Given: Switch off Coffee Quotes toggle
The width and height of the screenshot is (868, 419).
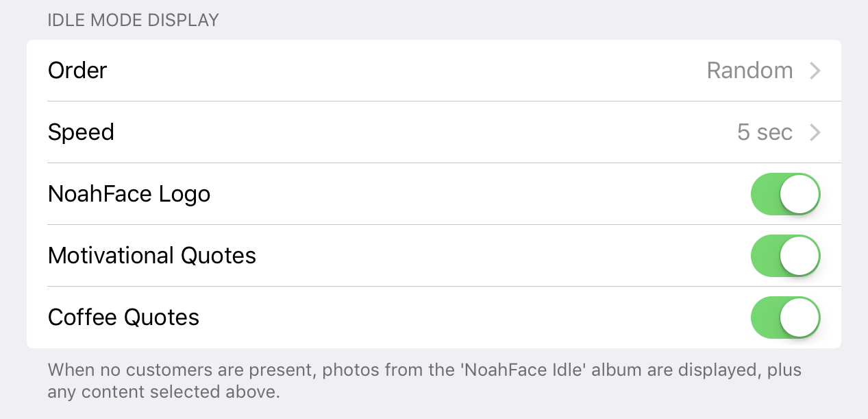Looking at the screenshot, I should click(785, 318).
